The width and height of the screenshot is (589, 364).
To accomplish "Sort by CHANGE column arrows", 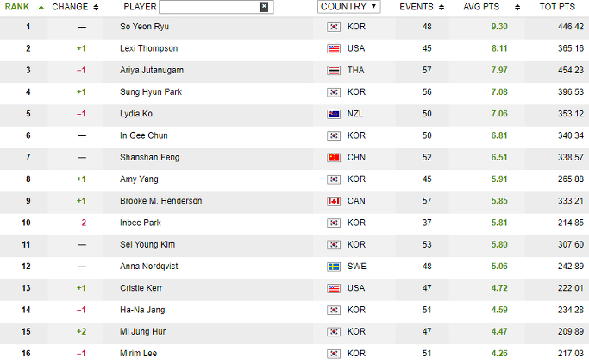I will pos(96,7).
